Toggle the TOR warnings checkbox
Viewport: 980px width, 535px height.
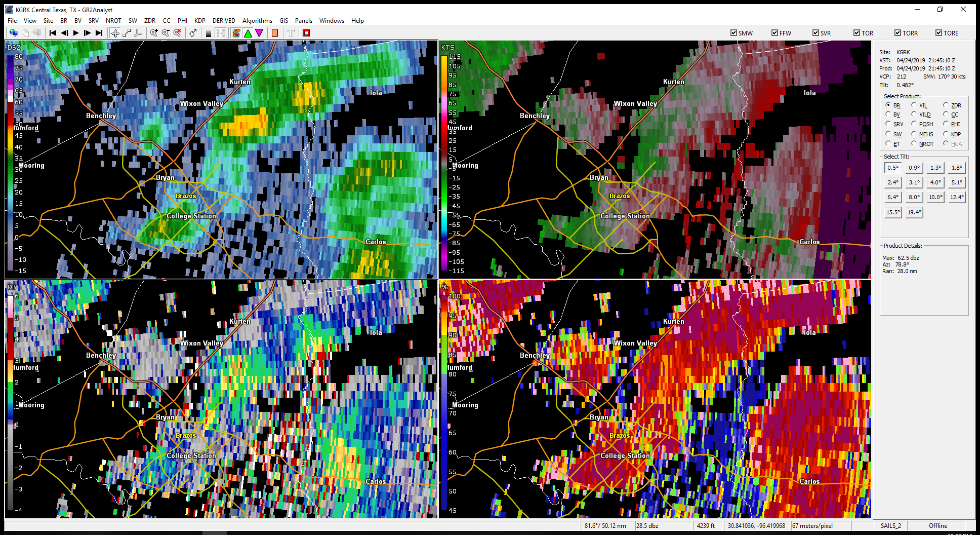856,33
